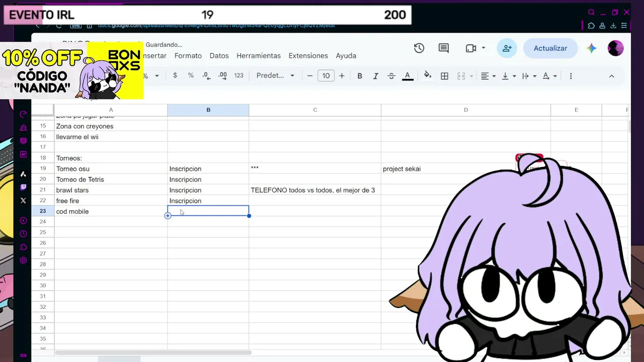Open the vertical align dropdown
This screenshot has height=362, width=644.
pyautogui.click(x=509, y=76)
